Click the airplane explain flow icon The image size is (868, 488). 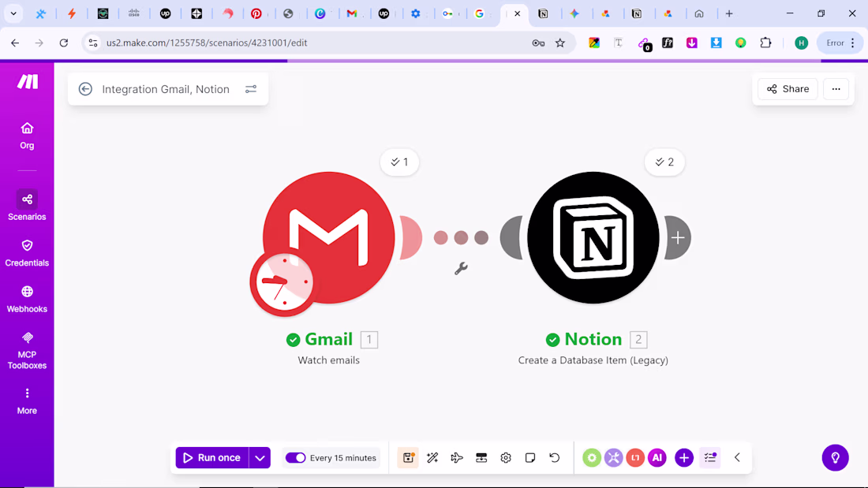coord(457,457)
